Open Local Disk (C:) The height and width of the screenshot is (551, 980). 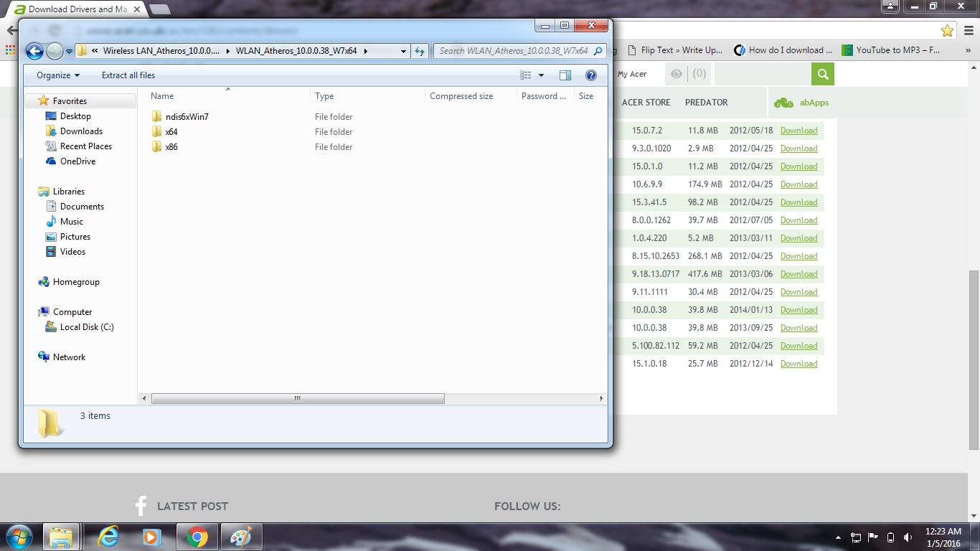tap(87, 327)
